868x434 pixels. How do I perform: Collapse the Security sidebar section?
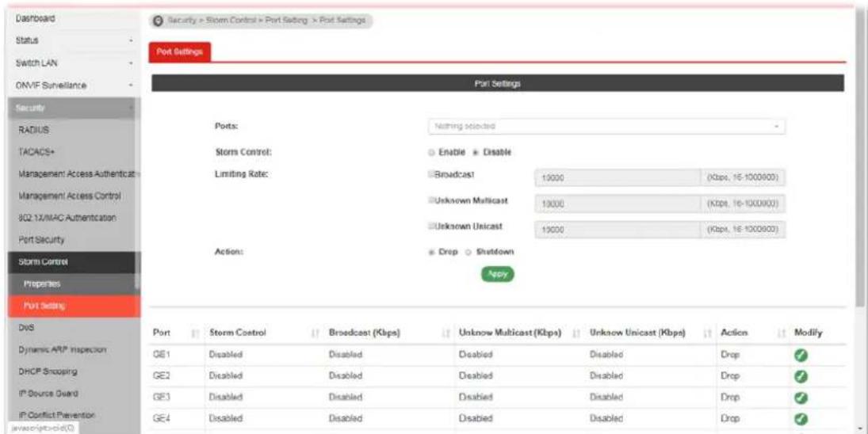pyautogui.click(x=75, y=108)
